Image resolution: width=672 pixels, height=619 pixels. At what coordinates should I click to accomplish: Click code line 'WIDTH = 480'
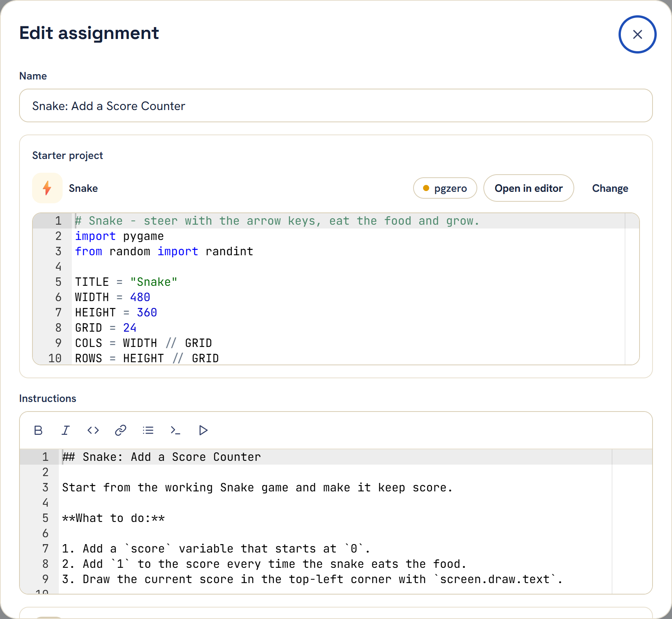click(113, 297)
